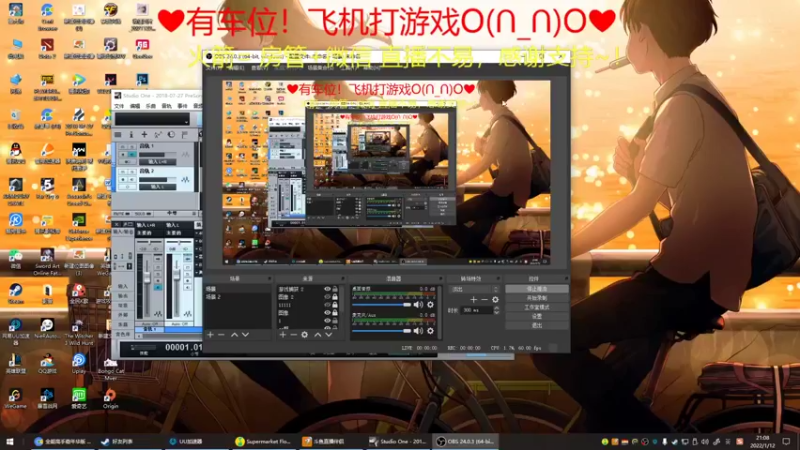The image size is (800, 450).
Task: Select 场景 2 in OBS scenes list
Action: click(237, 296)
